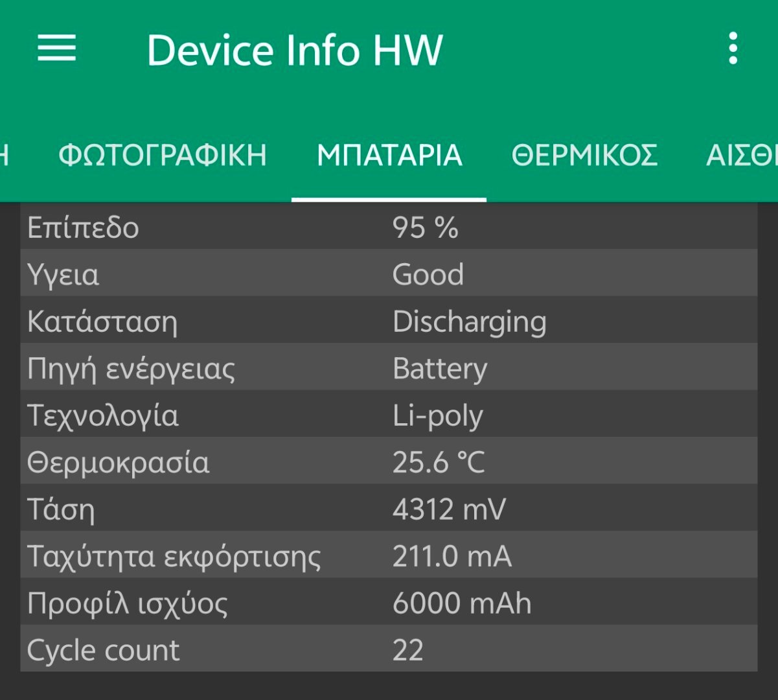Image resolution: width=778 pixels, height=700 pixels.
Task: Tap the Προφίλ ισχύος label
Action: pyautogui.click(x=127, y=603)
